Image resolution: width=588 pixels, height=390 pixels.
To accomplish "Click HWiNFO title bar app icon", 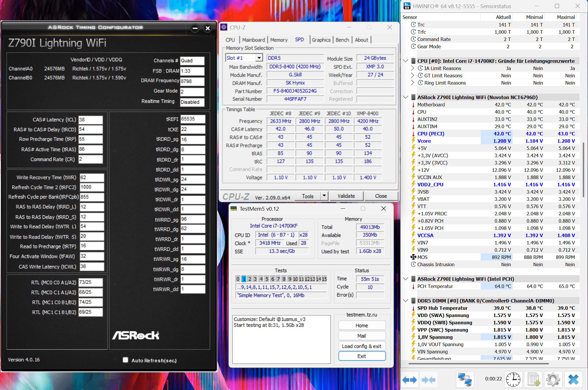I will tap(407, 6).
